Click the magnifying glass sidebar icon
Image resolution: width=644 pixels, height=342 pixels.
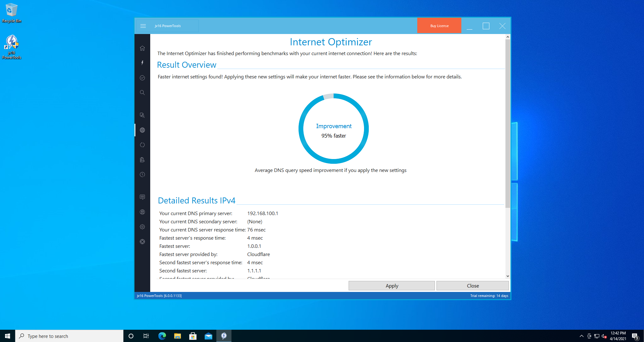(x=142, y=93)
